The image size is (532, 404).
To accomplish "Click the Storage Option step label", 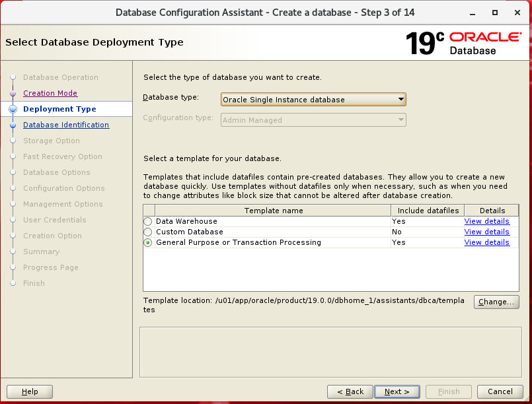I will (52, 141).
